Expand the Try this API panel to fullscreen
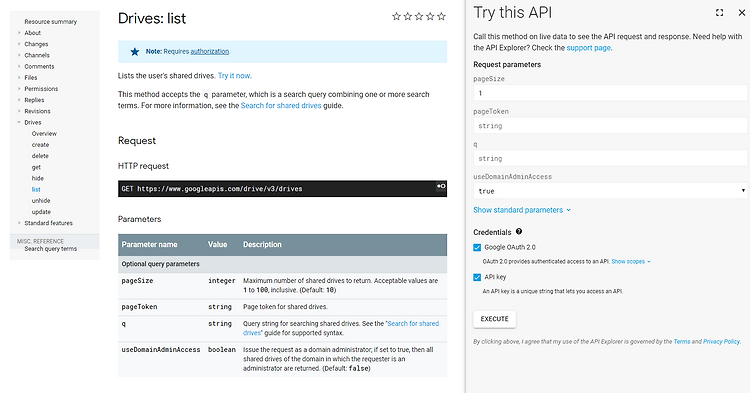The height and width of the screenshot is (393, 750). pyautogui.click(x=719, y=13)
